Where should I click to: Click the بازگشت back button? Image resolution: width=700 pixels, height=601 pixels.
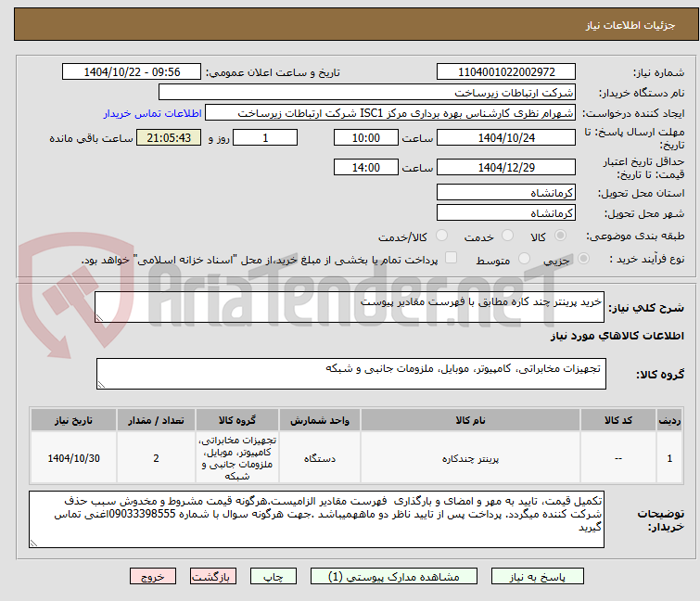click(213, 577)
